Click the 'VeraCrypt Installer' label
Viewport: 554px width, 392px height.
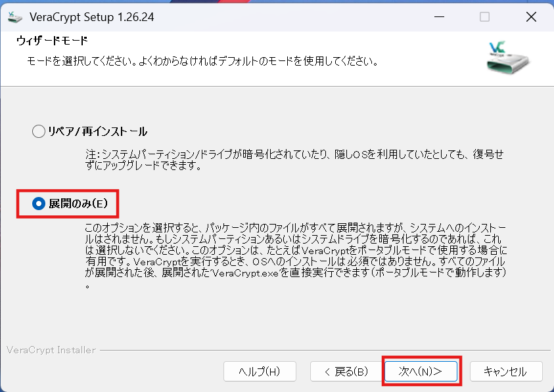[x=51, y=350]
